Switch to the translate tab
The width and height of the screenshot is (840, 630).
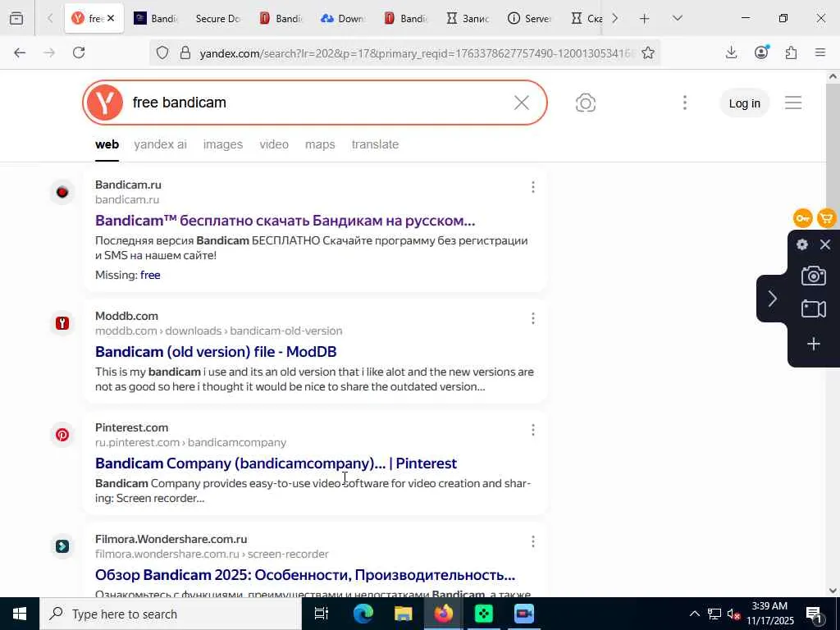[x=375, y=144]
